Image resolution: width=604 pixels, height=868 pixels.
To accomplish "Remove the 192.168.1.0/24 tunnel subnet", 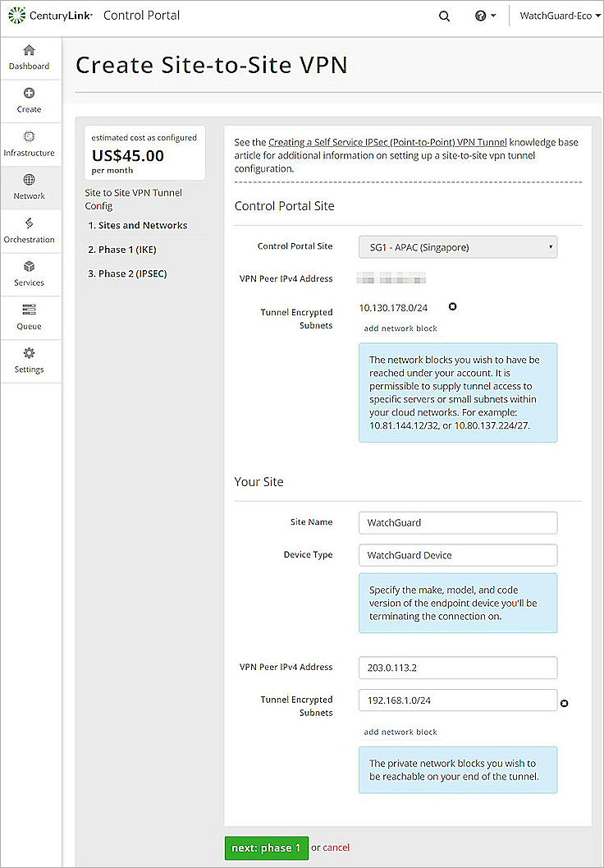I will 565,704.
